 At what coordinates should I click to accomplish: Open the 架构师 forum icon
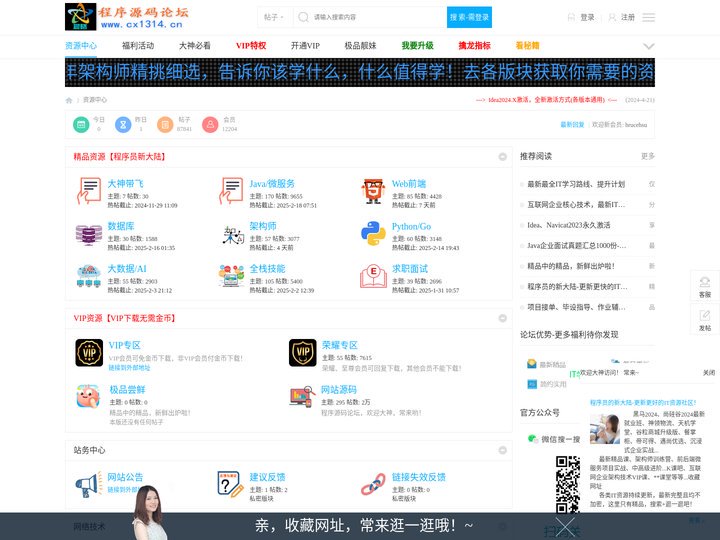233,235
